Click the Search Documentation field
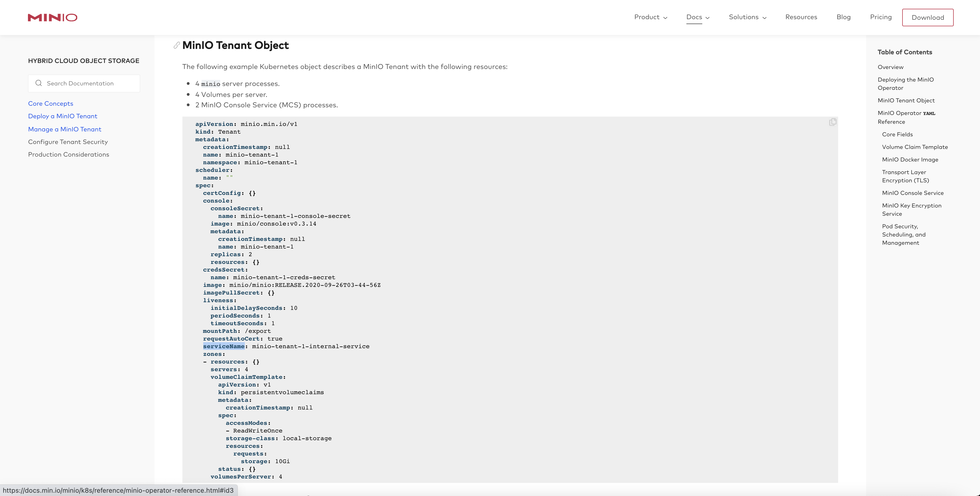The height and width of the screenshot is (496, 980). pos(87,83)
